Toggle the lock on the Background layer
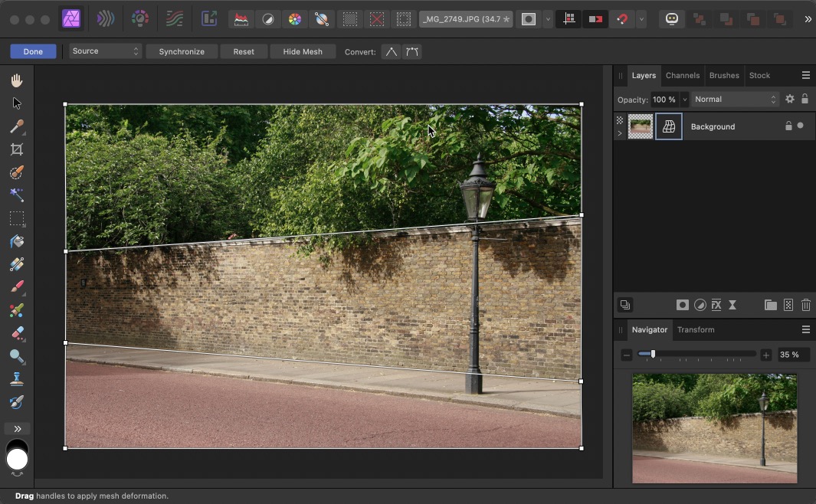The image size is (816, 504). (788, 126)
